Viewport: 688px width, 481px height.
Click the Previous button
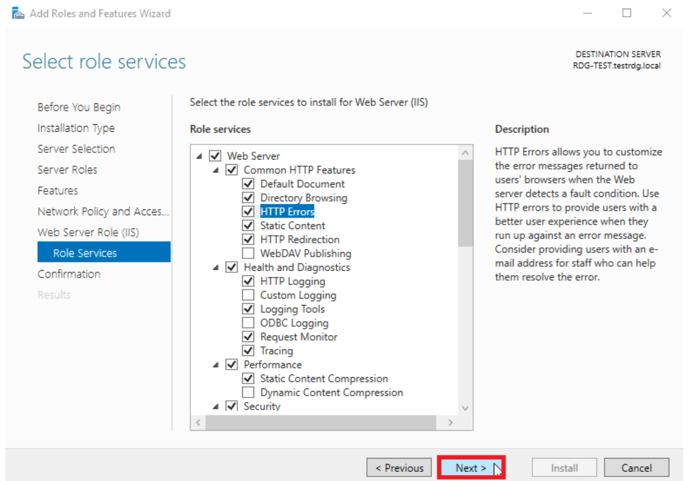click(x=399, y=468)
